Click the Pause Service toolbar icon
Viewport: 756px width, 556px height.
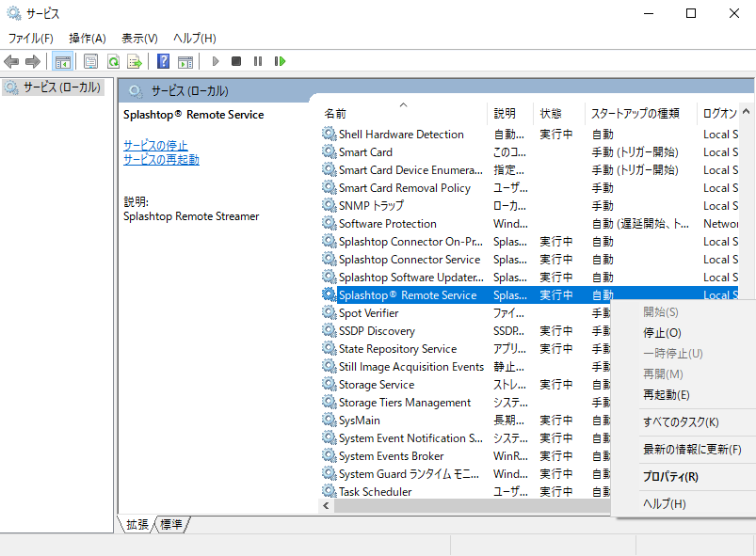coord(258,61)
